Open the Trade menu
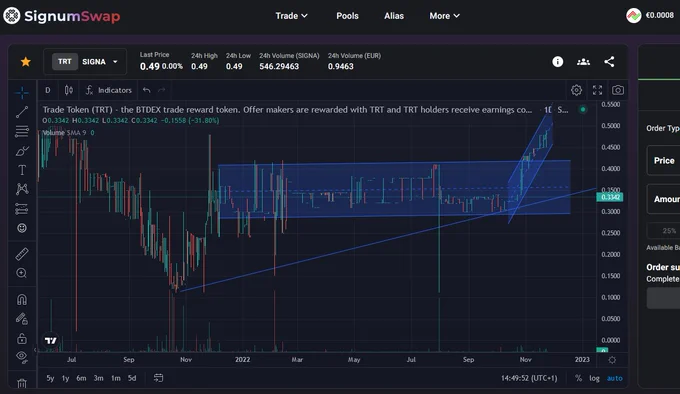This screenshot has width=680, height=394. point(291,16)
